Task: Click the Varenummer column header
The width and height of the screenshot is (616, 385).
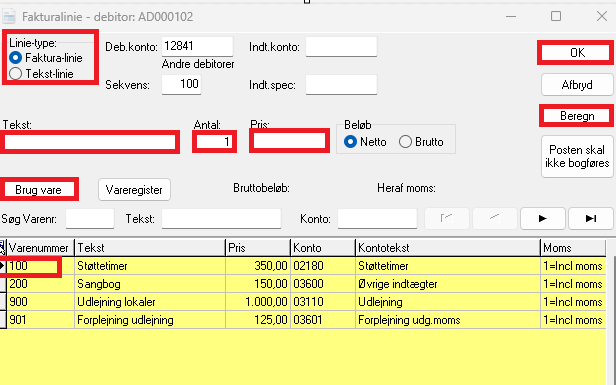Action: coord(40,248)
